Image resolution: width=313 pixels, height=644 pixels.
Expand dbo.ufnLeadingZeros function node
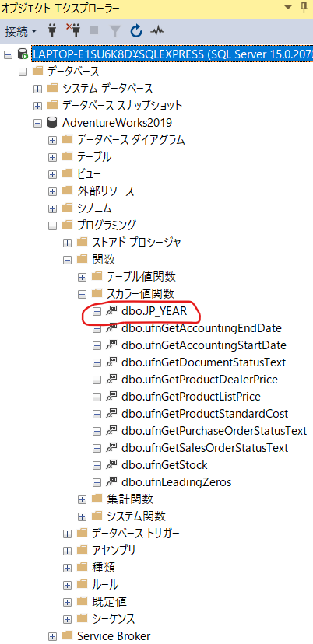[97, 482]
